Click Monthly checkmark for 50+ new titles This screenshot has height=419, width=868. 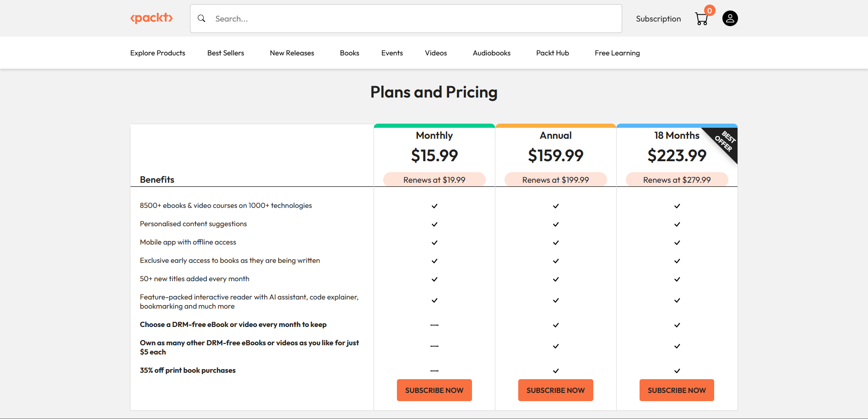[434, 279]
